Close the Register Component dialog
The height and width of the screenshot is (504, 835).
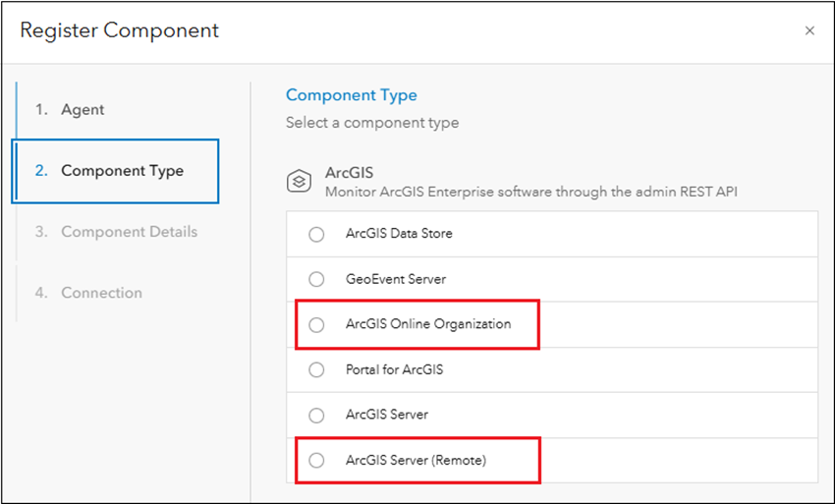click(809, 30)
